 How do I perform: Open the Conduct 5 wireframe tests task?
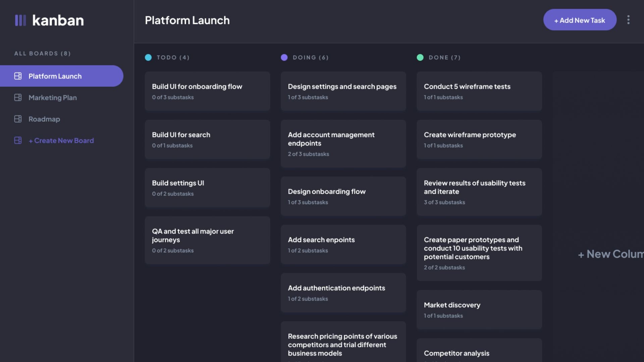(479, 91)
